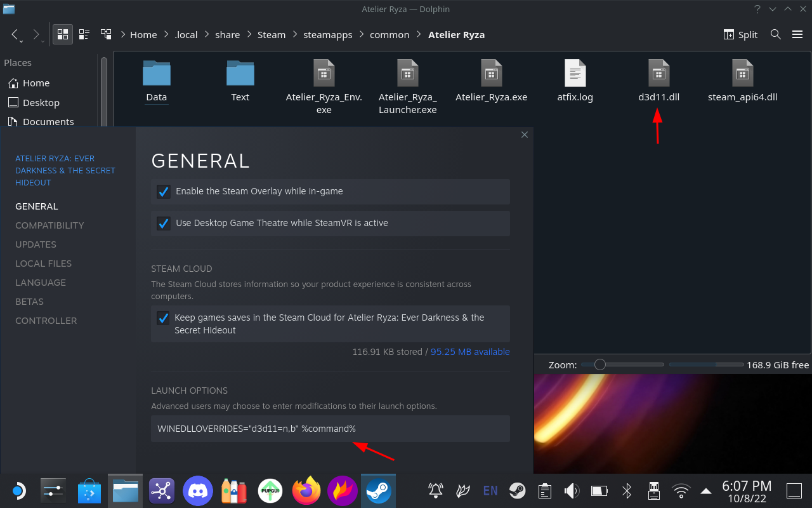The height and width of the screenshot is (508, 812).
Task: Open the LOCAL FILES properties tab
Action: (x=43, y=264)
